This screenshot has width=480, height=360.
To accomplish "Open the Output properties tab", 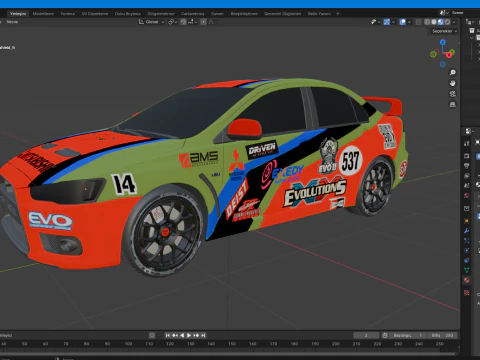I will tap(467, 166).
